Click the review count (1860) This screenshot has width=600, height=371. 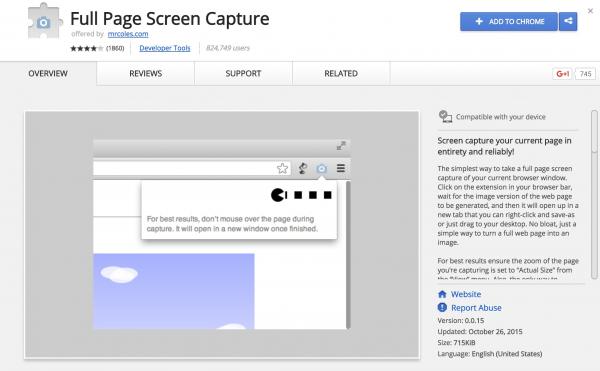[x=115, y=48]
